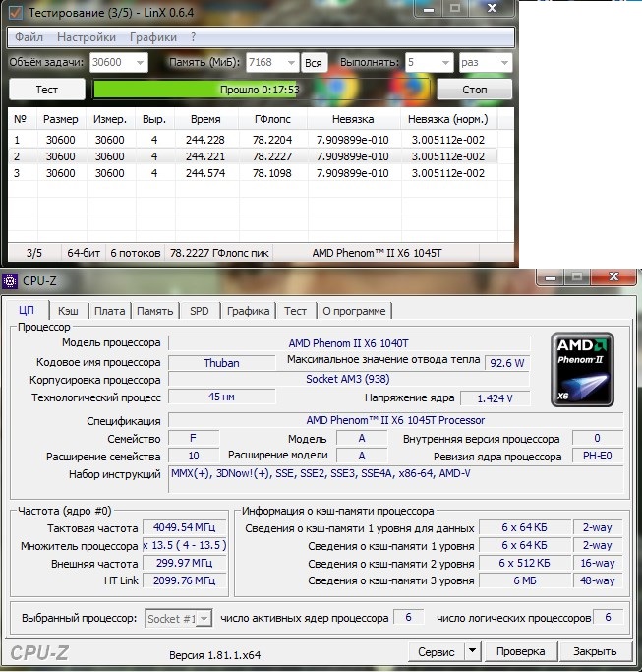Click the 6 x 512 КБ level 2 cache value

(x=525, y=563)
